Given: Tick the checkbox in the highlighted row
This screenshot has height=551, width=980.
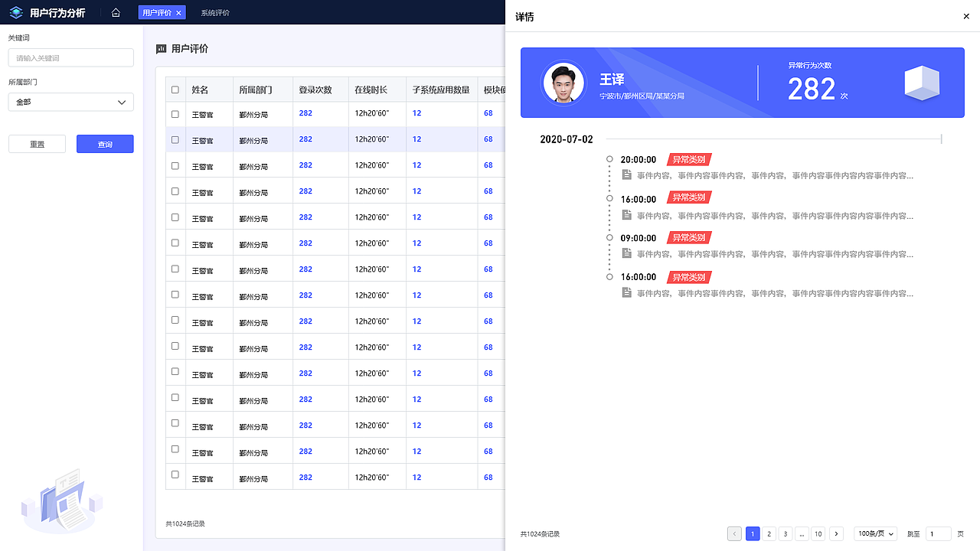Looking at the screenshot, I should click(175, 139).
